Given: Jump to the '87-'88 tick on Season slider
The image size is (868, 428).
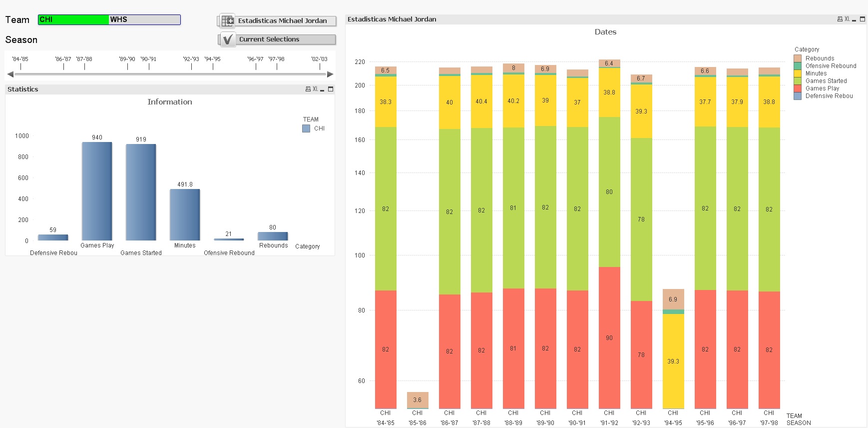Looking at the screenshot, I should (x=84, y=59).
